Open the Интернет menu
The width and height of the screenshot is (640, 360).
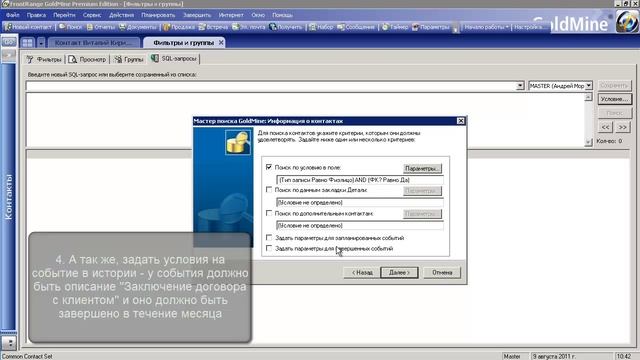coord(231,15)
